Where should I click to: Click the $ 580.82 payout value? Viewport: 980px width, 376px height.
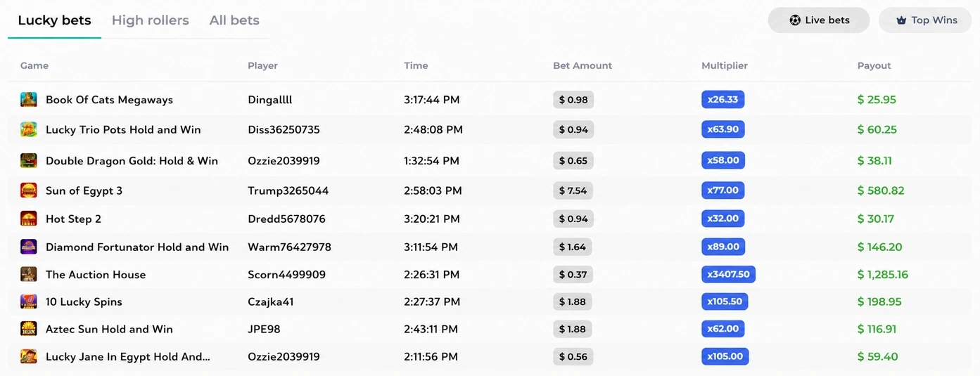tap(881, 190)
